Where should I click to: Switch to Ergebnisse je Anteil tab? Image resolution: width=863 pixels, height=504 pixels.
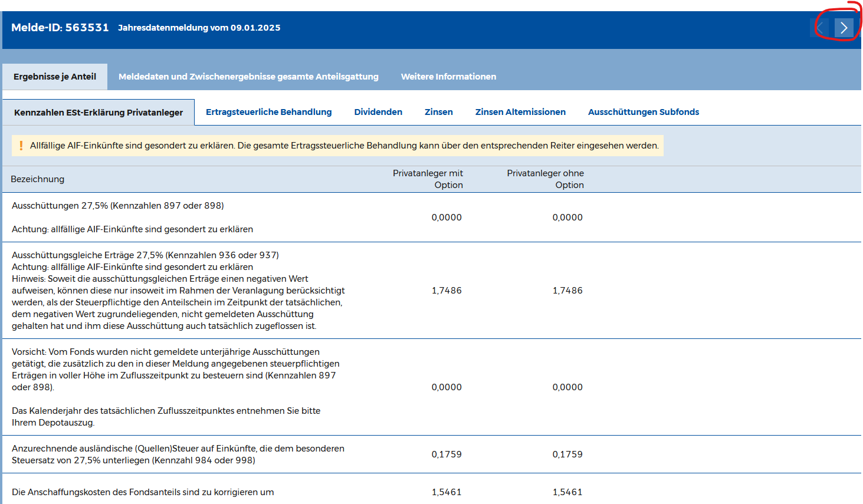click(55, 77)
